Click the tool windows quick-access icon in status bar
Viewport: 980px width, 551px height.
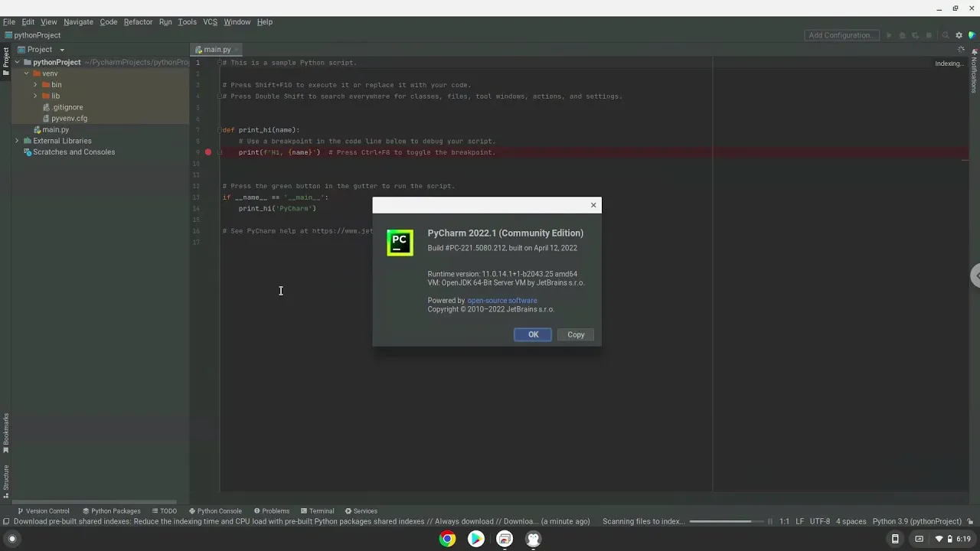coord(6,522)
